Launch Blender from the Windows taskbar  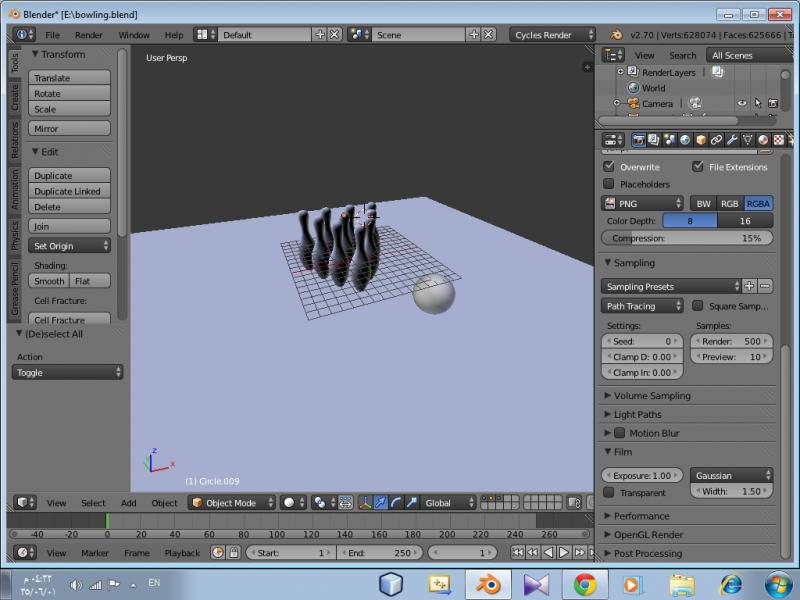point(488,583)
